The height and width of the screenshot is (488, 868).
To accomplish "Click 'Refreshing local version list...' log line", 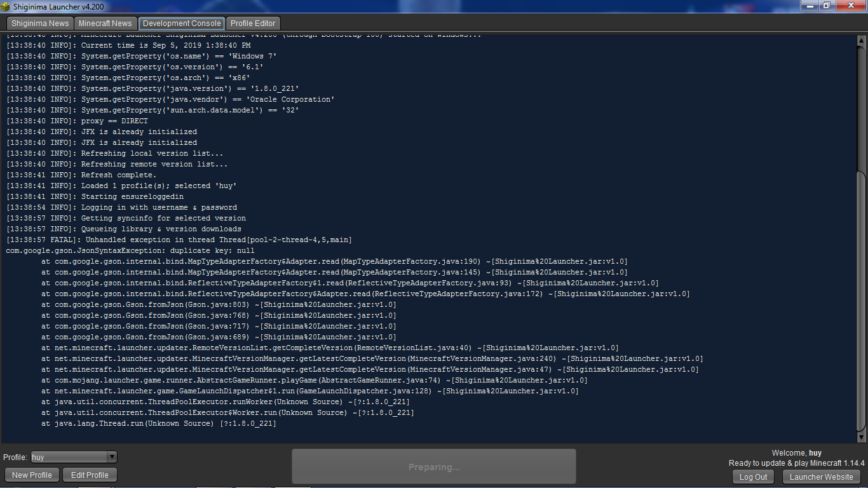I will pos(115,153).
